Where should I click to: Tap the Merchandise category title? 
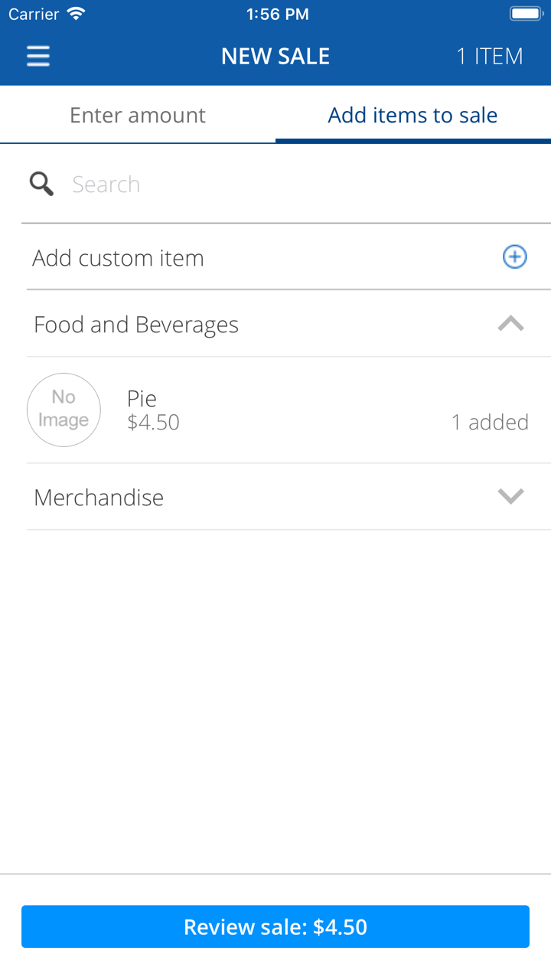tap(99, 498)
